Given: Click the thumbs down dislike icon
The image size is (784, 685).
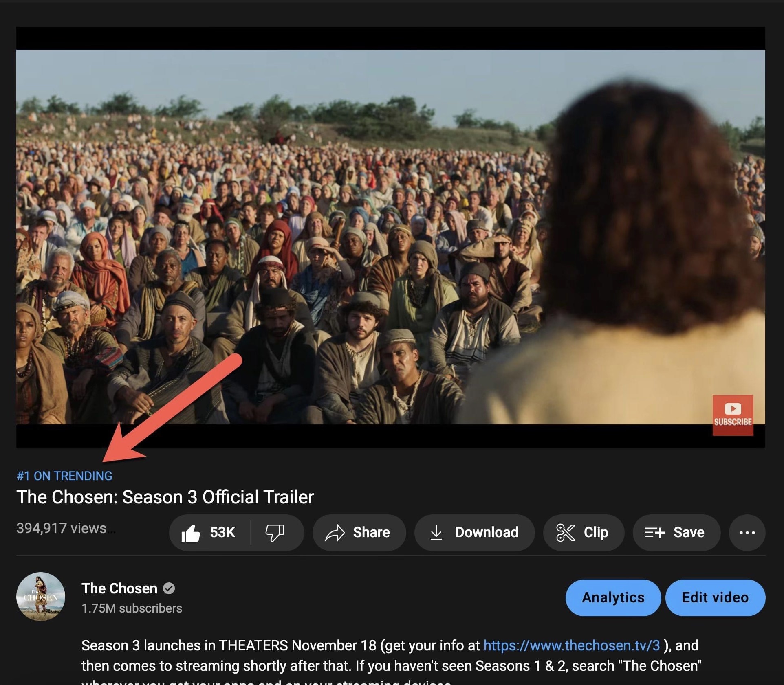Looking at the screenshot, I should 275,533.
